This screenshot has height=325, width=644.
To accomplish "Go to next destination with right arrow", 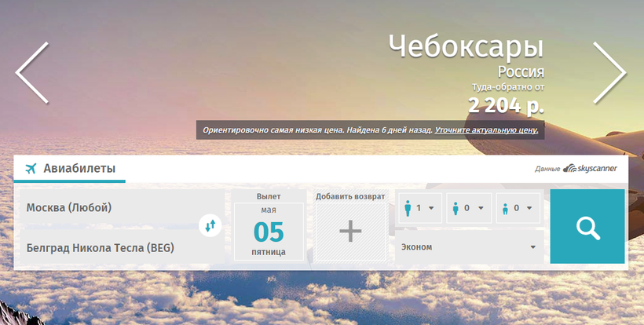I will coord(609,72).
